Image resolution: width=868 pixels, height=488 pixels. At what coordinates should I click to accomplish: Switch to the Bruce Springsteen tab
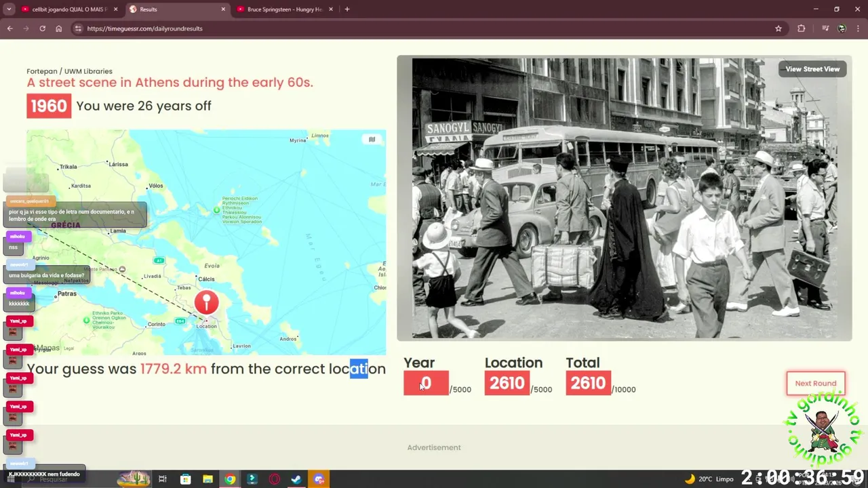point(285,9)
